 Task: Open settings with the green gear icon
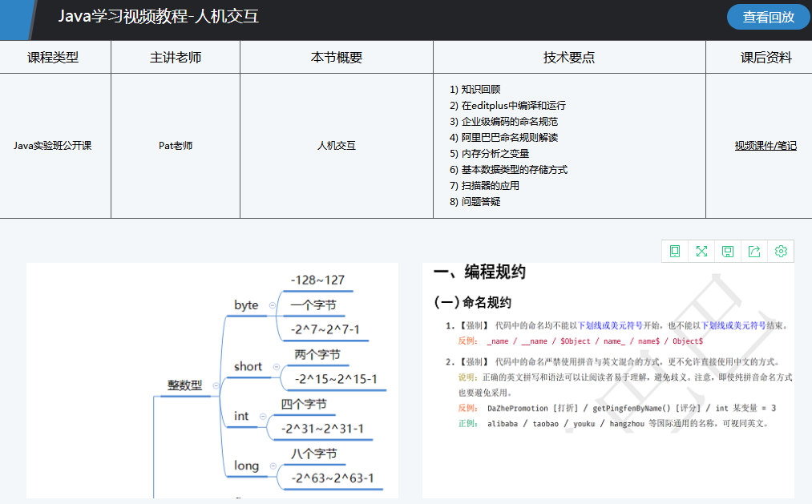(x=781, y=252)
